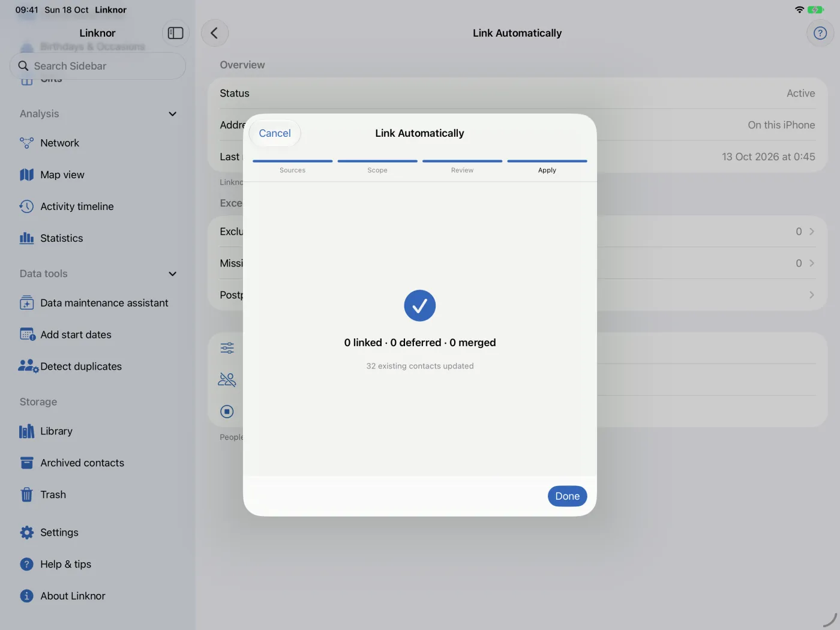The image size is (840, 630).
Task: Open the Help & tips icon
Action: pyautogui.click(x=26, y=565)
